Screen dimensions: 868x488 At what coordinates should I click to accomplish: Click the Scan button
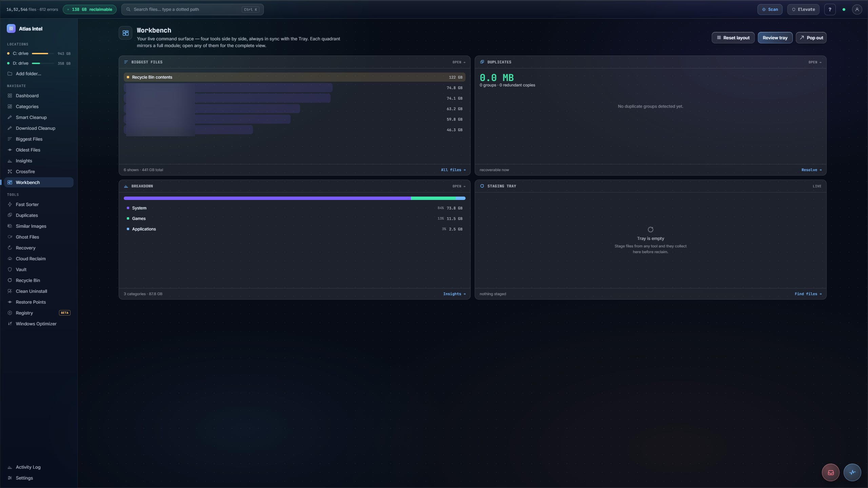(770, 9)
